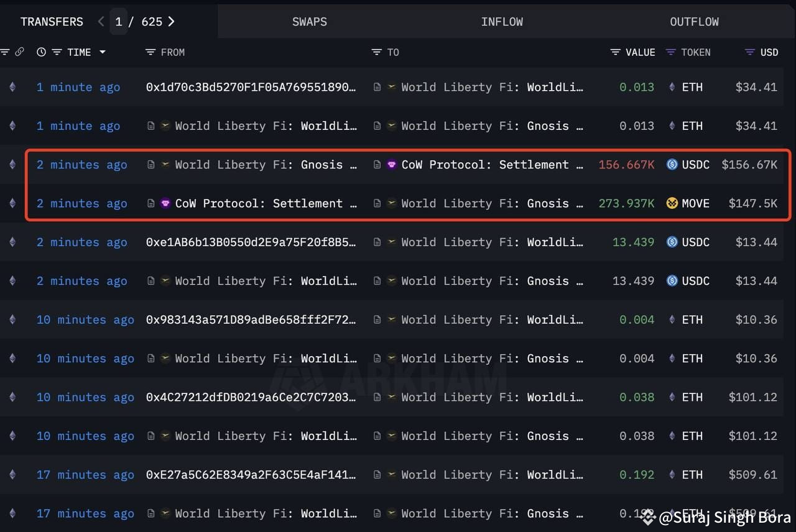Click the MOVE token name
796x532 pixels.
pyautogui.click(x=696, y=203)
